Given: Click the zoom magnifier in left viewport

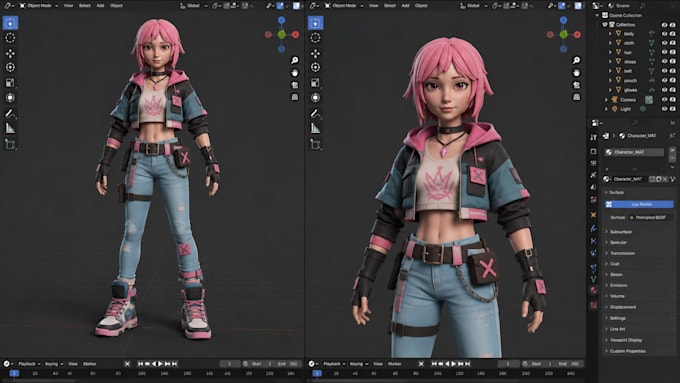Looking at the screenshot, I should pyautogui.click(x=295, y=60).
